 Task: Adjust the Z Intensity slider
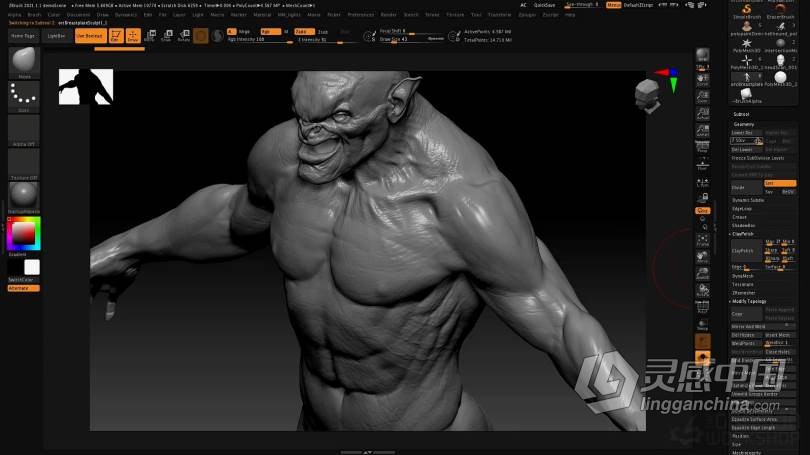327,40
